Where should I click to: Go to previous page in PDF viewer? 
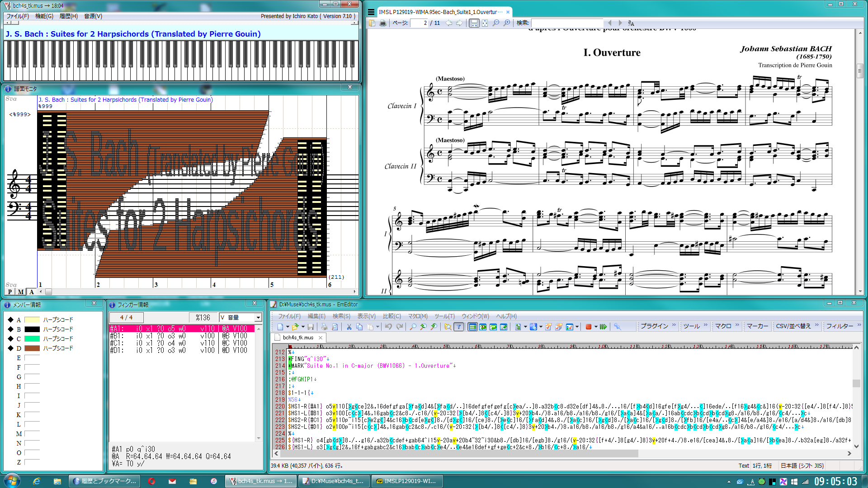point(449,23)
